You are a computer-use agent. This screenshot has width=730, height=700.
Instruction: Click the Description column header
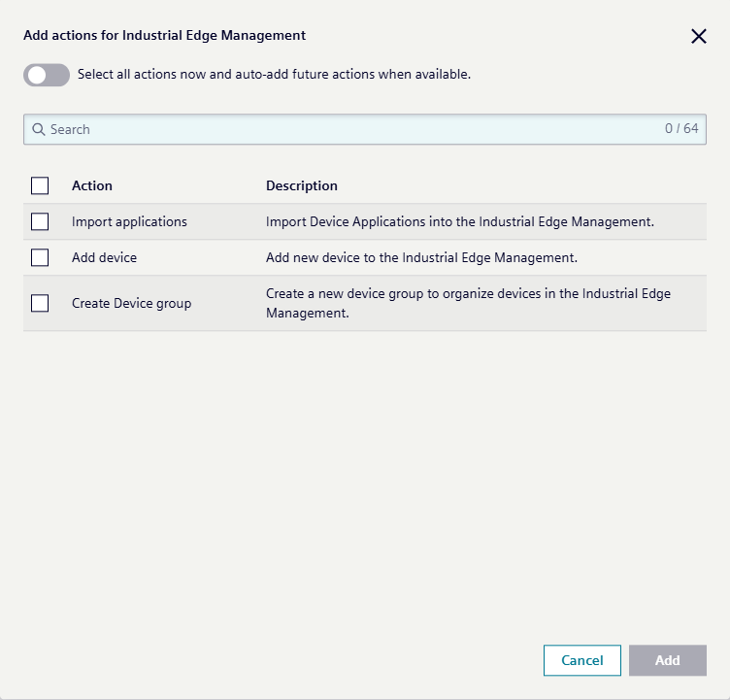302,185
